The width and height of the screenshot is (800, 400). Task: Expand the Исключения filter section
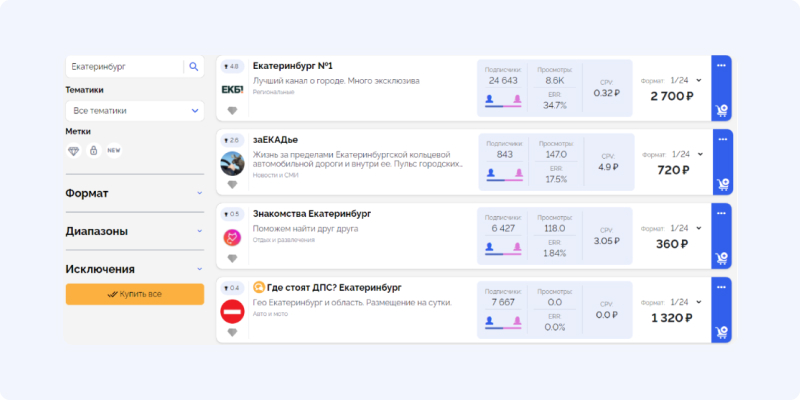pyautogui.click(x=134, y=269)
